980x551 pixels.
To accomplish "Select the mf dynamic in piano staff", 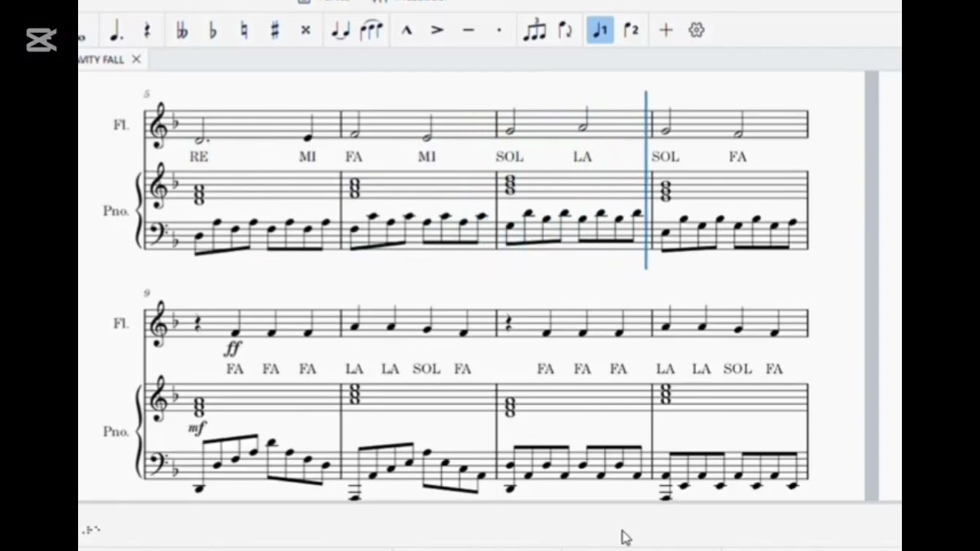I will 198,428.
